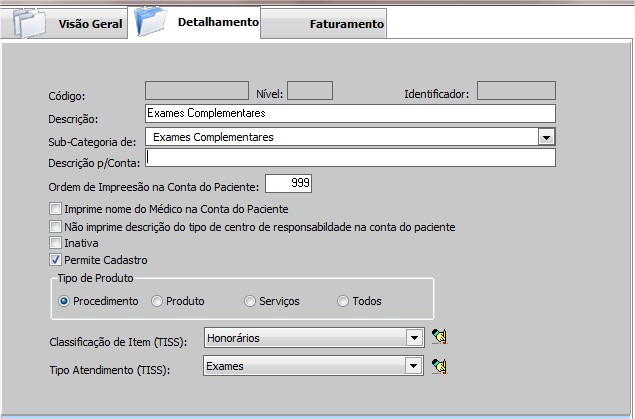
Task: Focus the Código input field
Action: coord(197,90)
